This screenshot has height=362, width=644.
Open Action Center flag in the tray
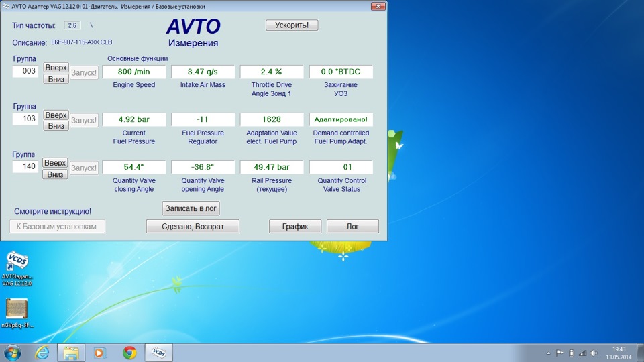coord(559,353)
